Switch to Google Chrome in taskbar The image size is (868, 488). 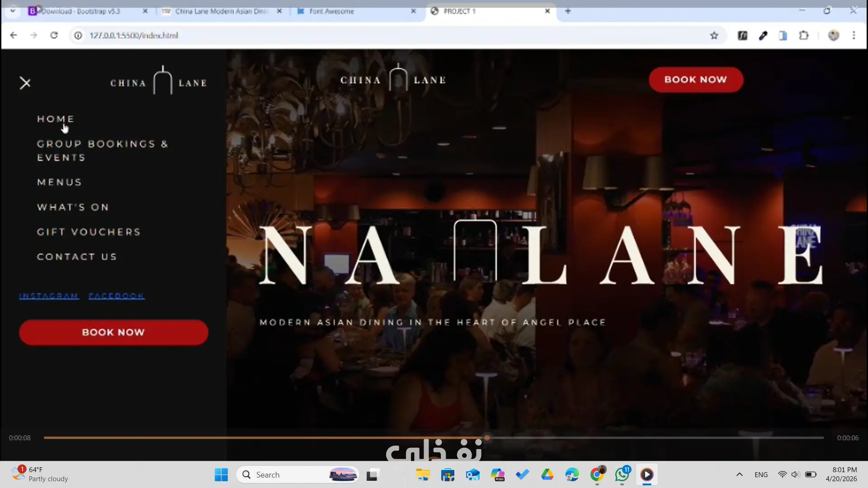pyautogui.click(x=597, y=475)
